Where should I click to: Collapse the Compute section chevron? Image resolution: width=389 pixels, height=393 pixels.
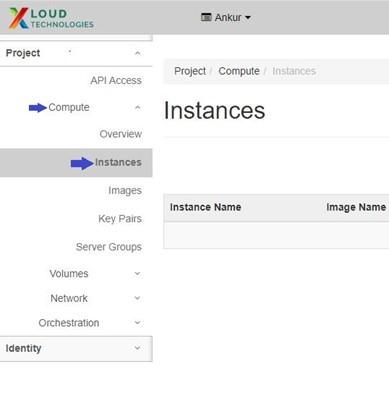pos(137,107)
